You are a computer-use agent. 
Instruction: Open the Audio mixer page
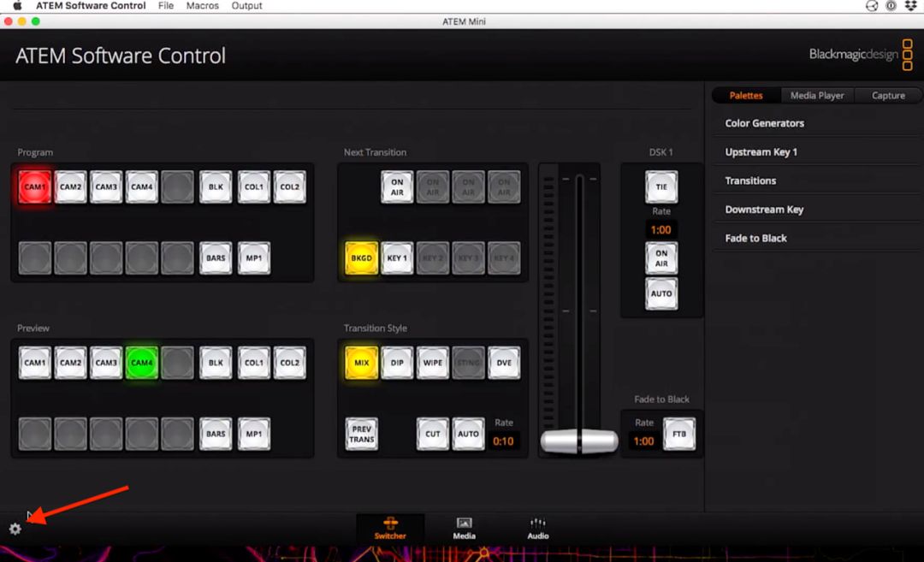(x=537, y=529)
